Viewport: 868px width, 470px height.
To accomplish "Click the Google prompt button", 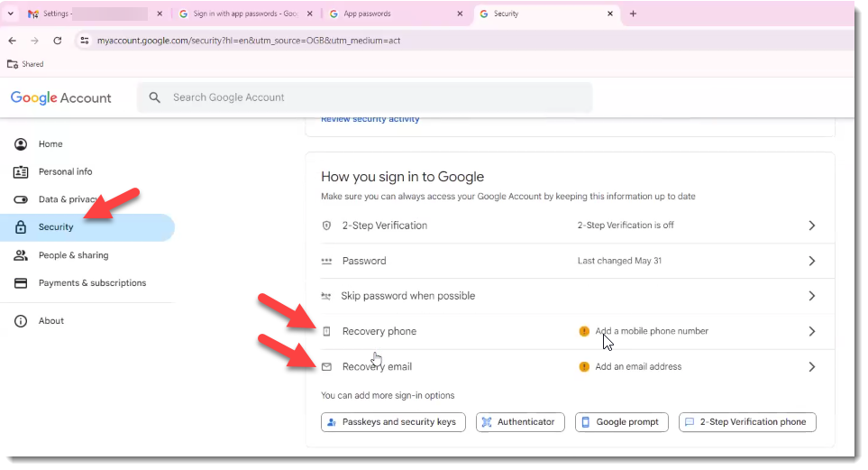I will click(x=622, y=422).
